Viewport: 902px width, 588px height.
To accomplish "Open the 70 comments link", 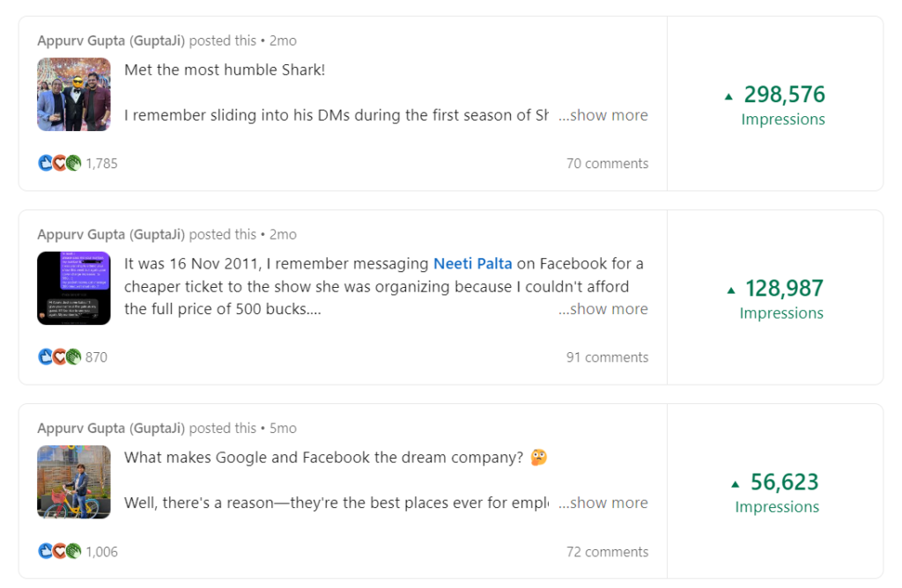I will point(607,164).
